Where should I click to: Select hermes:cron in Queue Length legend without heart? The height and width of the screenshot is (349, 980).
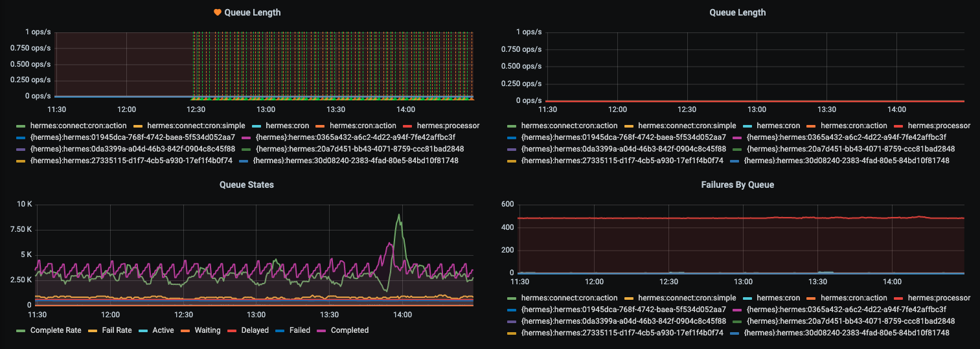pos(778,126)
